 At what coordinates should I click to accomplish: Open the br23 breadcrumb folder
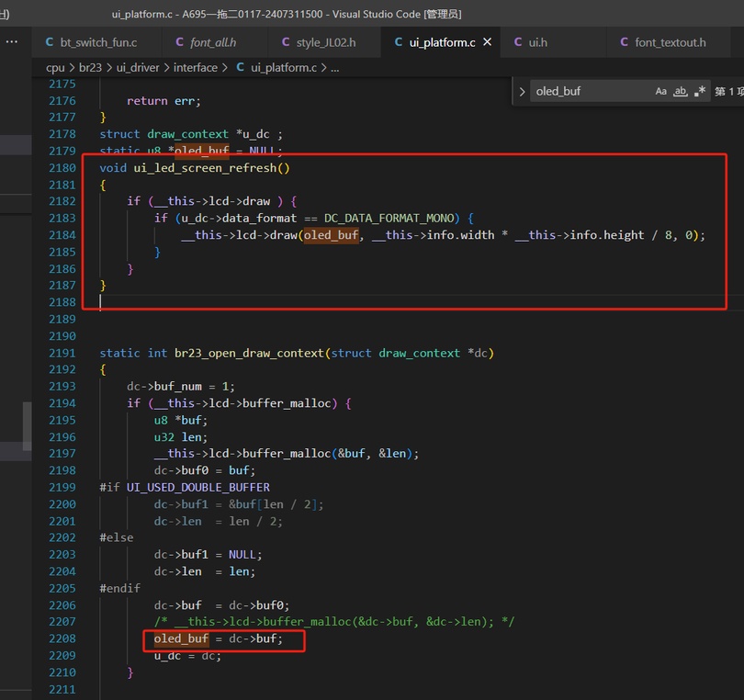pyautogui.click(x=90, y=68)
